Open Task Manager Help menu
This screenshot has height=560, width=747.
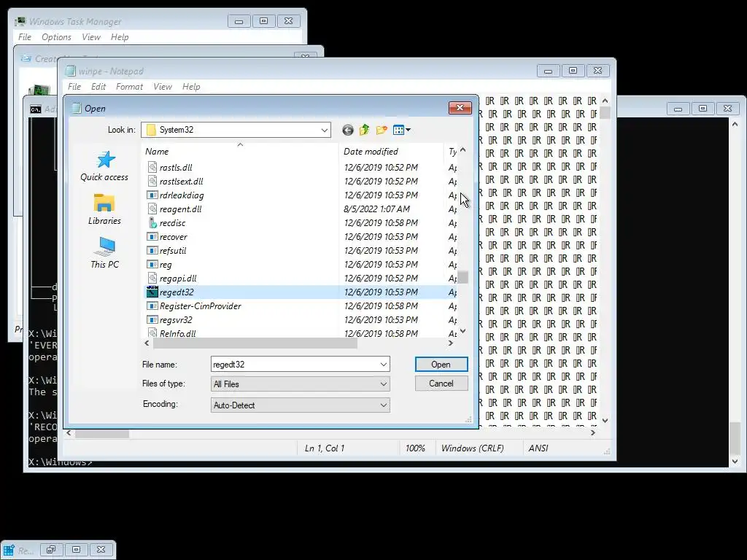[x=120, y=37]
